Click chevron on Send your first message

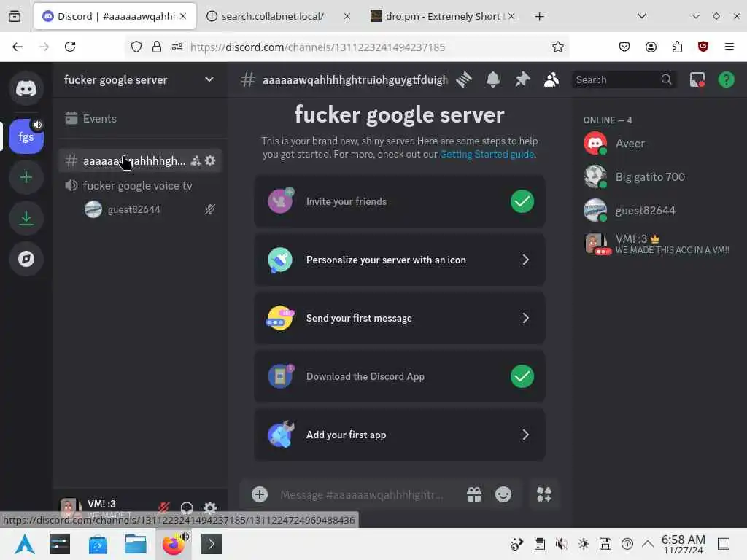[x=525, y=318]
